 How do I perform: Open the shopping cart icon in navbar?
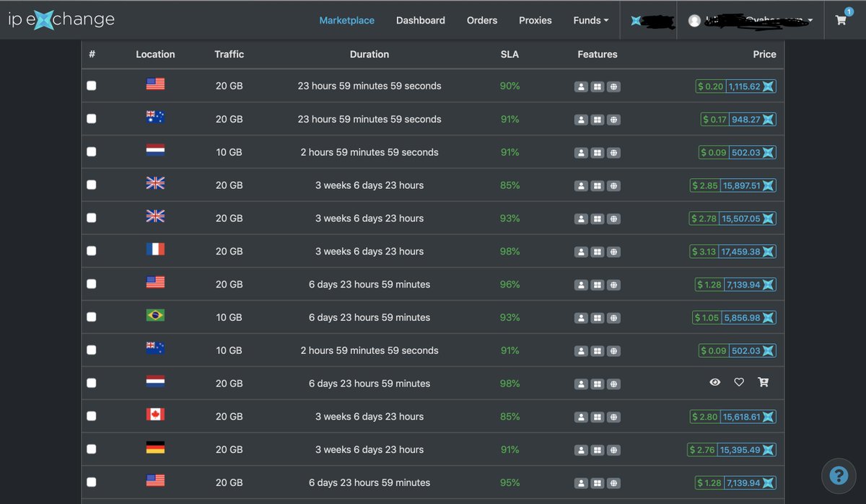(x=841, y=20)
